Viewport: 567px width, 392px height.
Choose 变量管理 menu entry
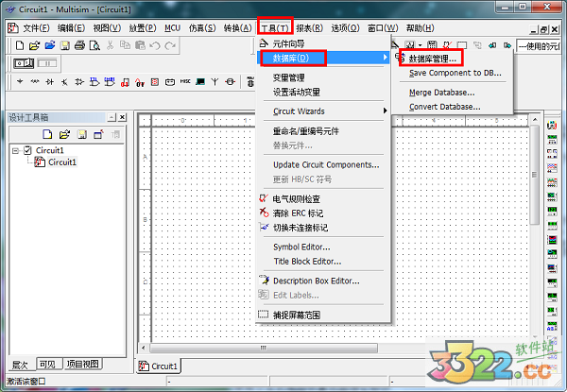pos(324,77)
